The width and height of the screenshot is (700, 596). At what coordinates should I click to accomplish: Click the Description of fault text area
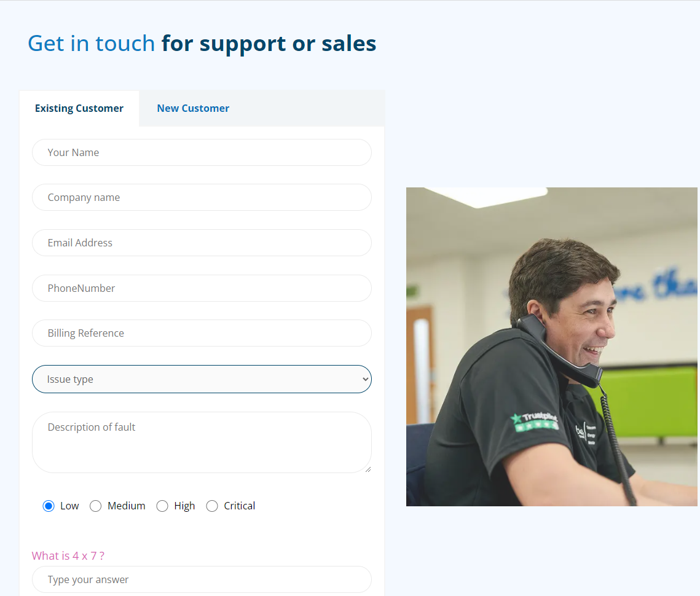pos(202,442)
